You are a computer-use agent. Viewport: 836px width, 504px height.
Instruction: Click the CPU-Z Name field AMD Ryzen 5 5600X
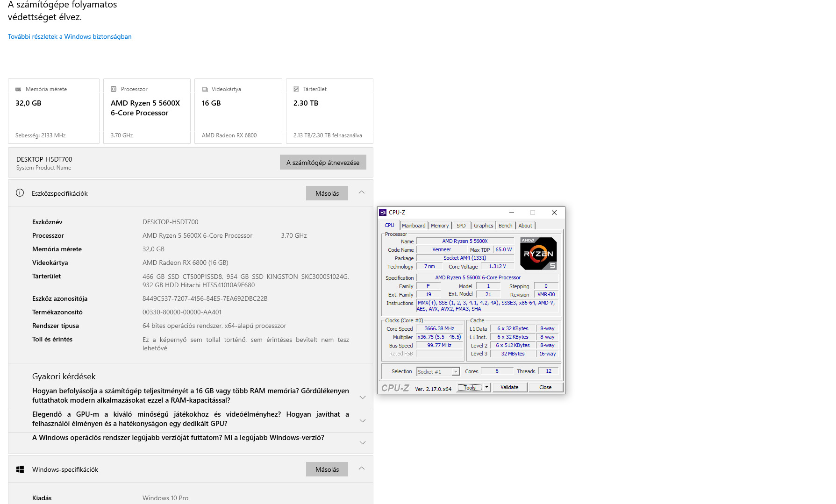[465, 241]
